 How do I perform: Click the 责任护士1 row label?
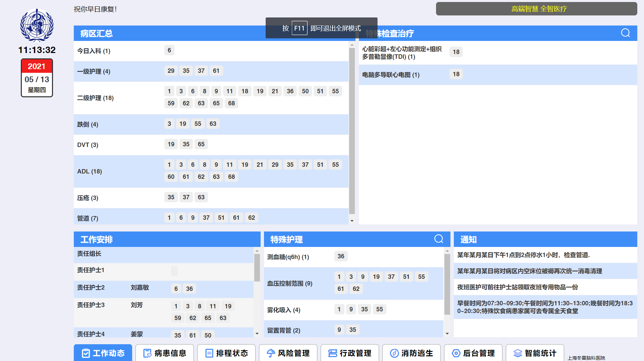coord(91,270)
